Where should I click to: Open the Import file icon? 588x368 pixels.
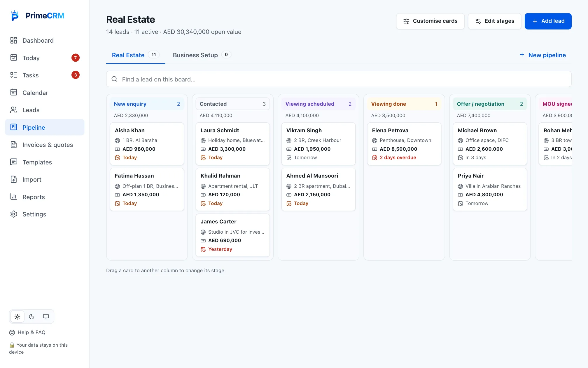tap(14, 179)
